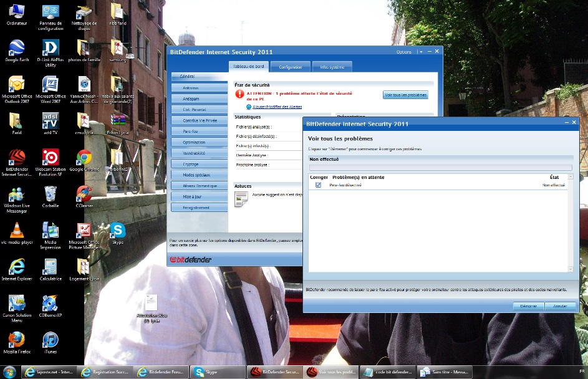Open the Calculatrice desktop icon
The width and height of the screenshot is (588, 379).
click(x=51, y=269)
